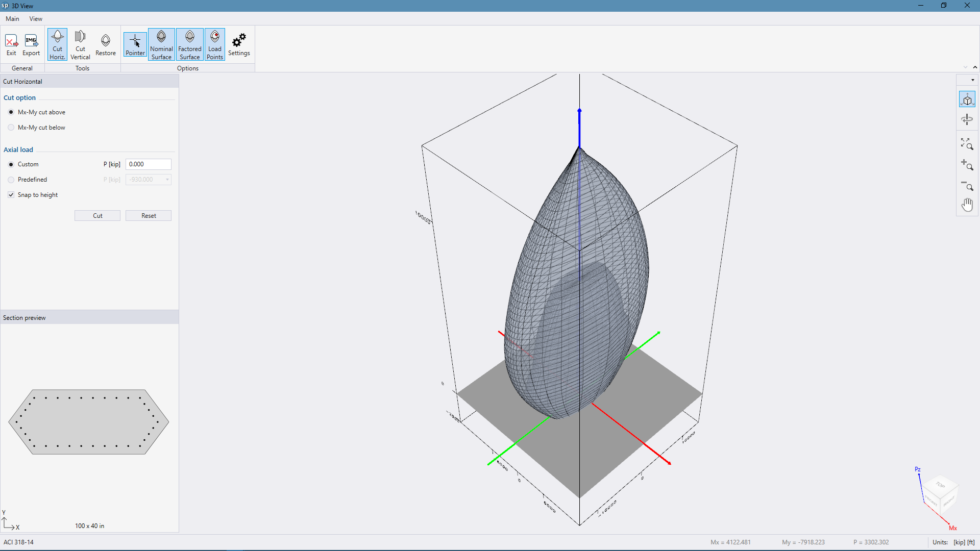Open the View menu tab
The image size is (980, 551).
point(36,19)
